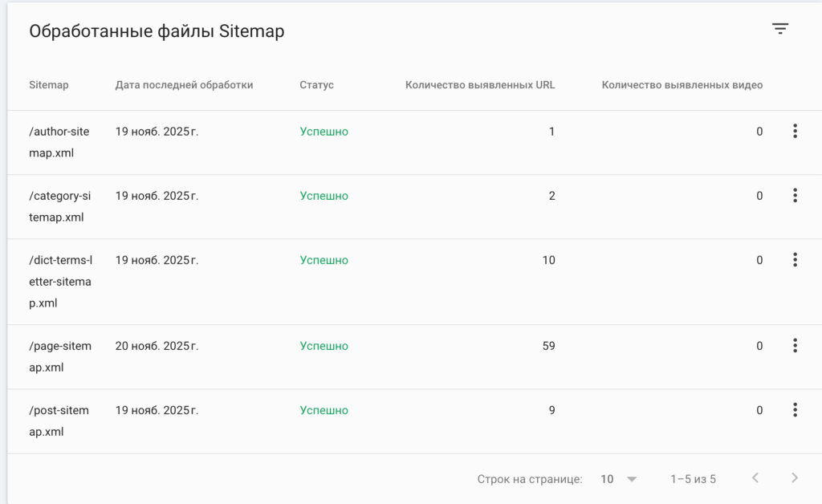Open the table filter icon
Image resolution: width=822 pixels, height=504 pixels.
pyautogui.click(x=780, y=29)
